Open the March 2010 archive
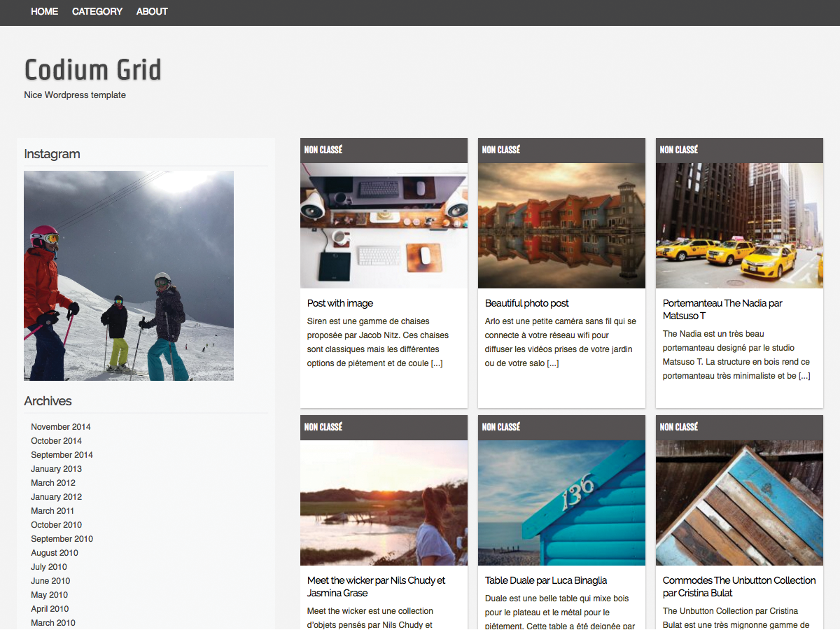The image size is (840, 630). [x=52, y=622]
